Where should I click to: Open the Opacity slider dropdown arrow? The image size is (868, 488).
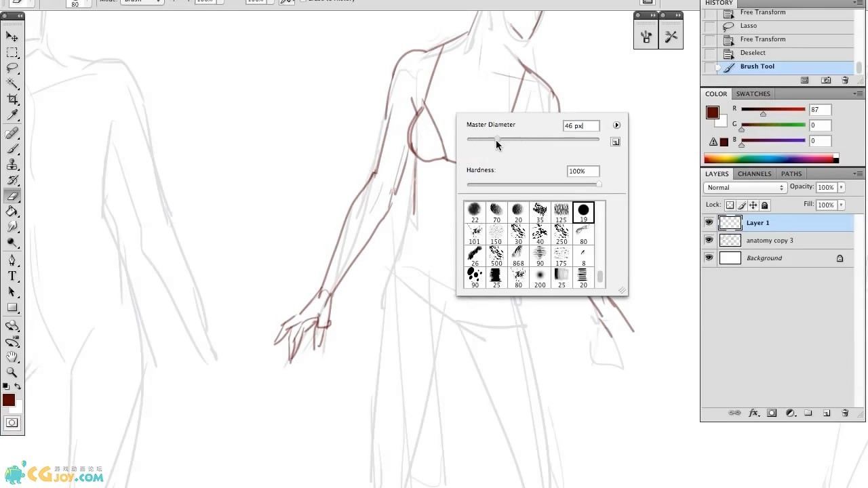pos(842,188)
